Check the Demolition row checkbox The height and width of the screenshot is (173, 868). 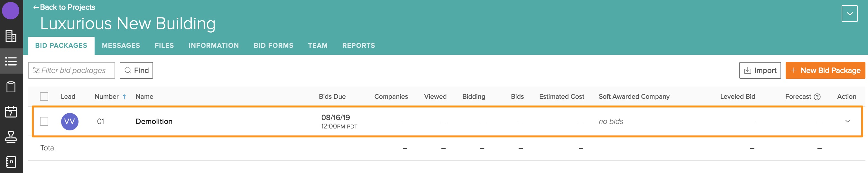coord(44,122)
